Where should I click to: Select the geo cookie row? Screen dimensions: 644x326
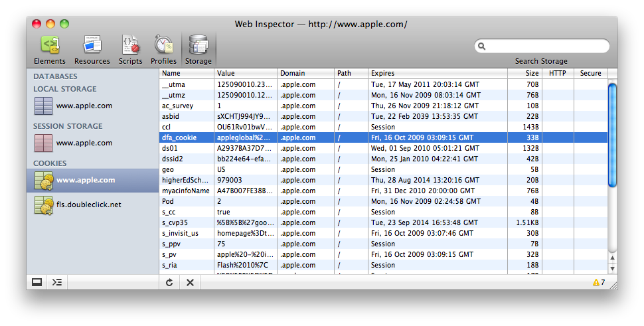[383, 169]
